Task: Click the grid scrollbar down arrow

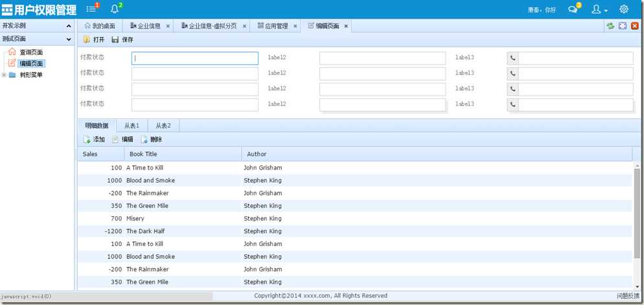Action: coord(637,286)
